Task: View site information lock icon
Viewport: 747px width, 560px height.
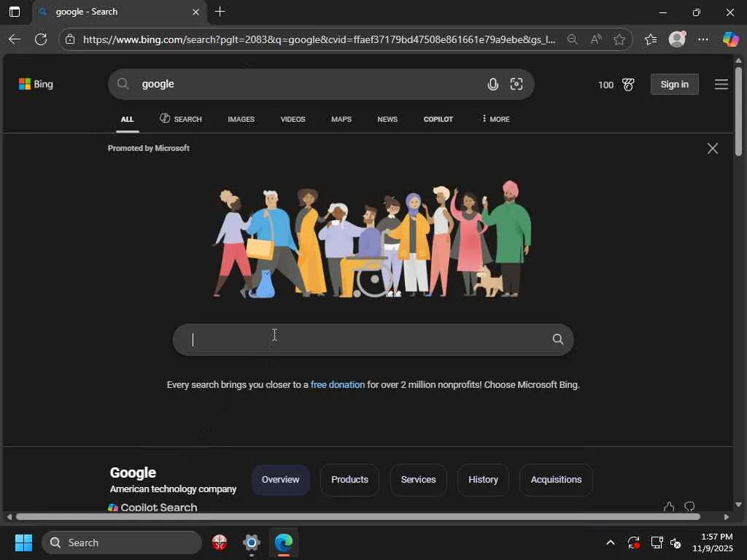Action: point(70,39)
